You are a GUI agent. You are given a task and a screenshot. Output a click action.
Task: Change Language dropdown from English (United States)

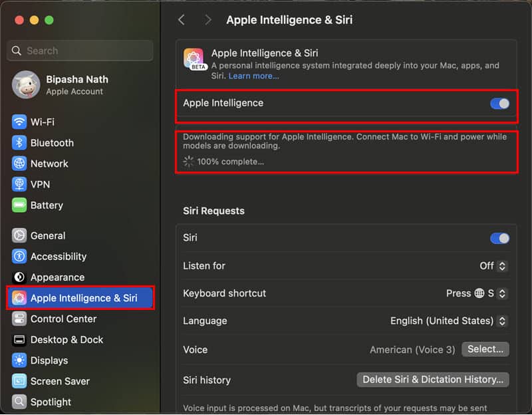click(449, 321)
